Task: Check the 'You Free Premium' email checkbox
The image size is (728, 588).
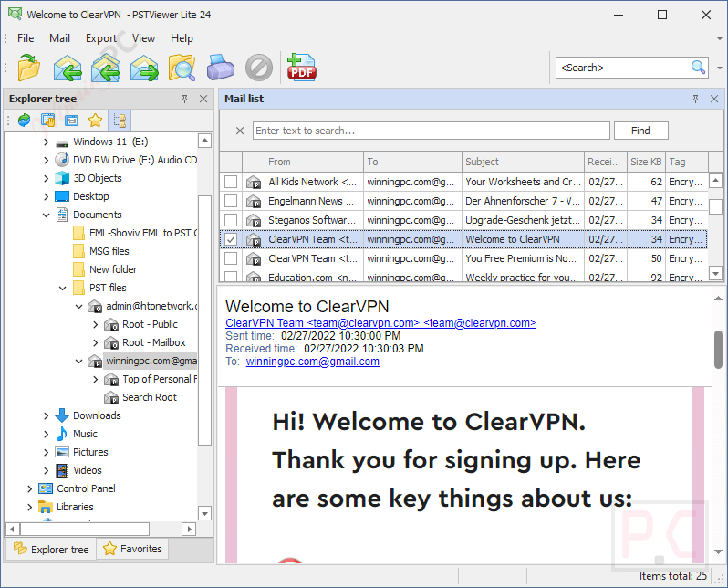Action: (231, 258)
